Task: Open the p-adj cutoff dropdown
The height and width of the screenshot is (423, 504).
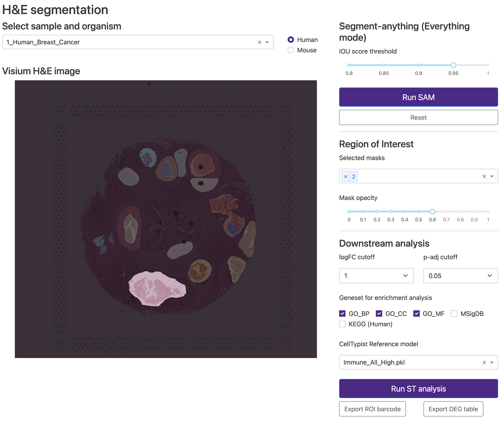Action: tap(460, 276)
